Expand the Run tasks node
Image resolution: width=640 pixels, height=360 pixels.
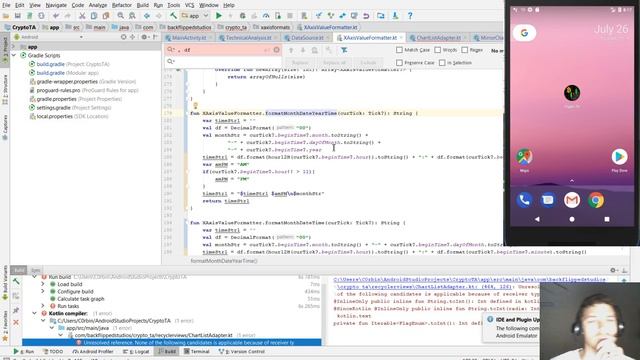click(x=43, y=306)
